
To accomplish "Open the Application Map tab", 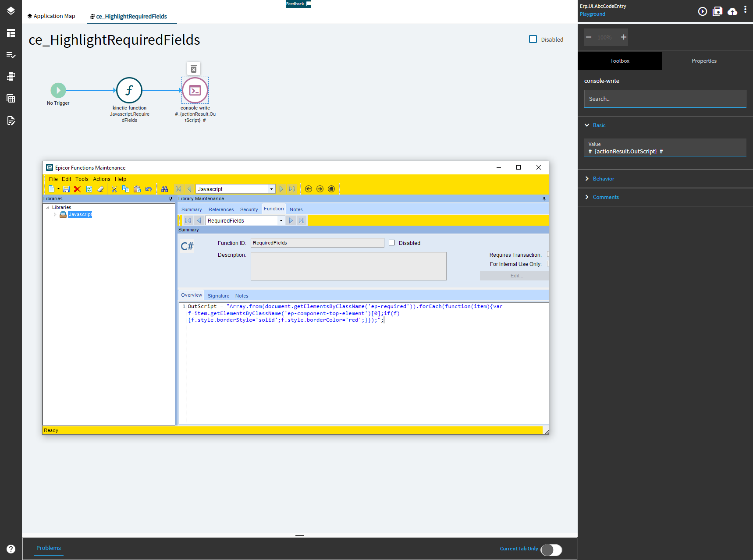I will click(x=51, y=16).
